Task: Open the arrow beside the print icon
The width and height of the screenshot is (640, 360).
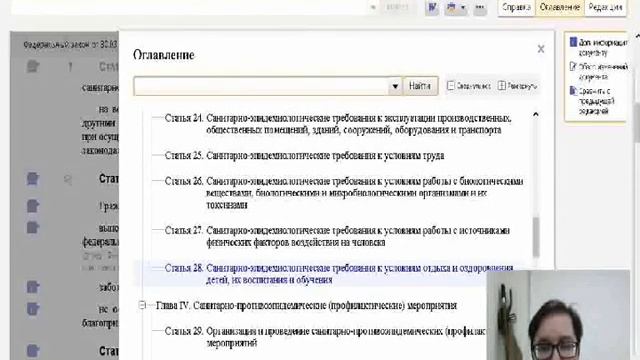Action: (463, 8)
